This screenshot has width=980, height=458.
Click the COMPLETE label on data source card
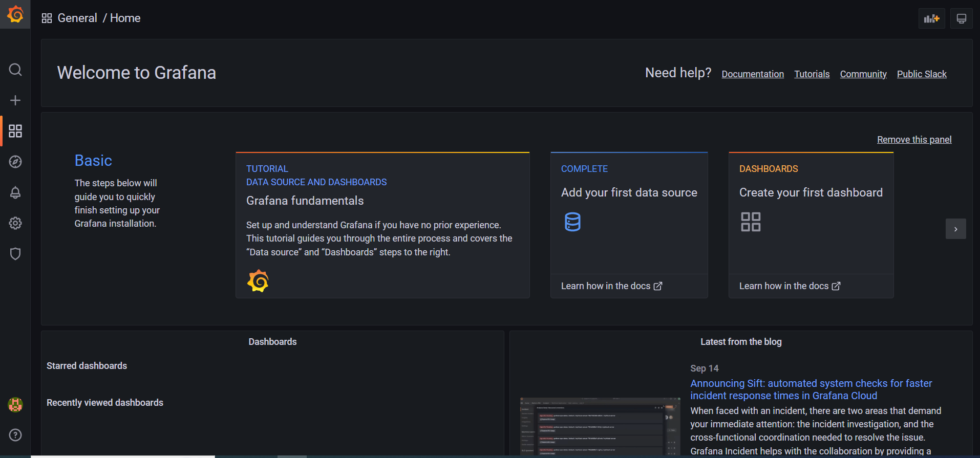click(x=584, y=169)
